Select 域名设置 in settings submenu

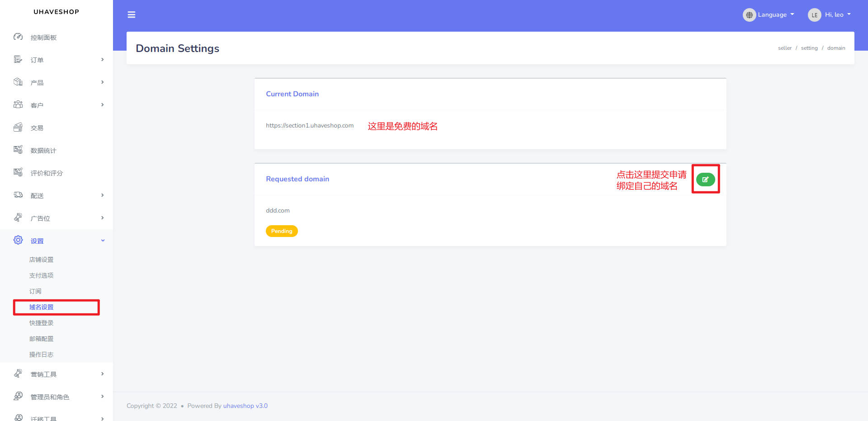coord(42,307)
